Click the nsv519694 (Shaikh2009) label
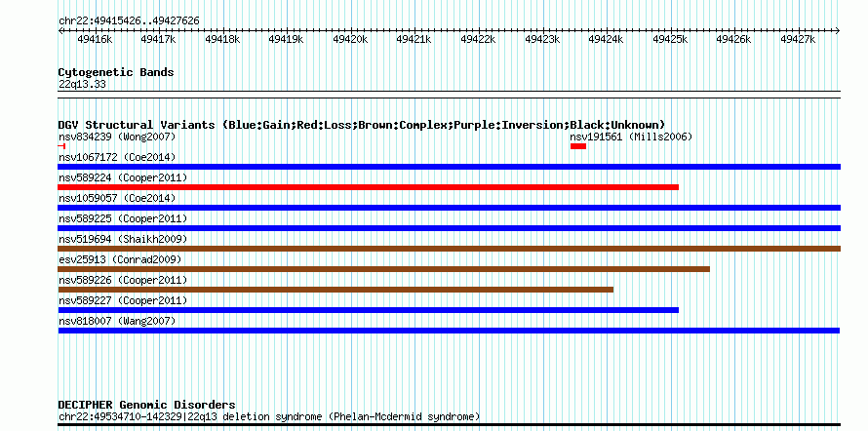The image size is (868, 431). 123,239
